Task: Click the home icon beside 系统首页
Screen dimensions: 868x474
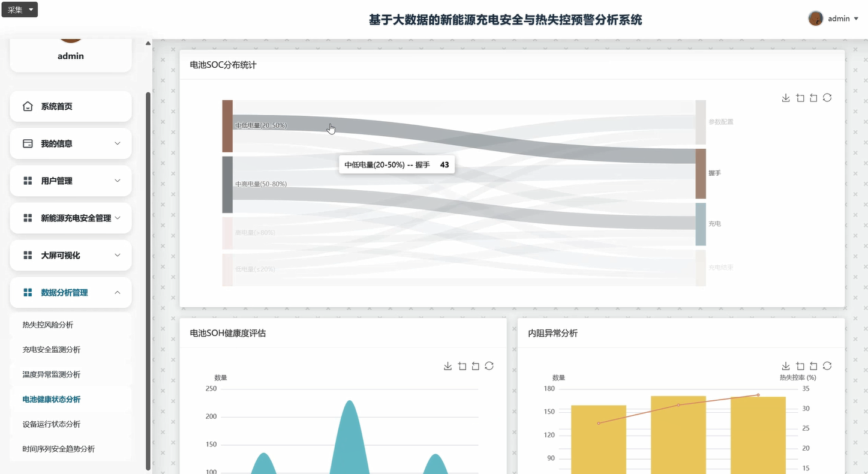Action: (x=28, y=106)
